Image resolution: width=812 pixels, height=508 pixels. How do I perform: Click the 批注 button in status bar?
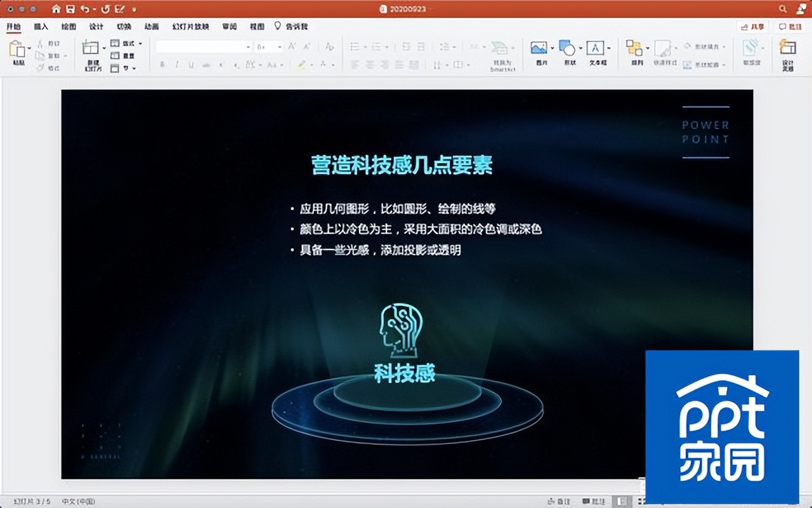[x=594, y=502]
